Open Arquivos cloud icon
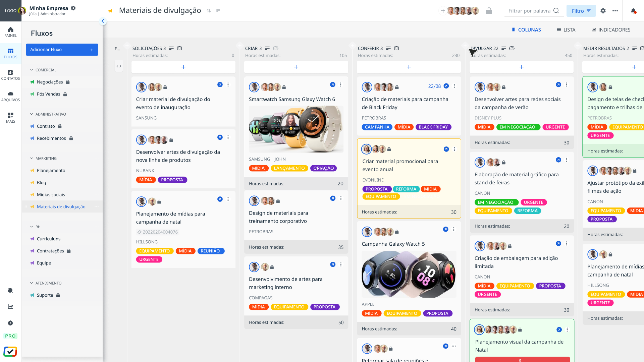644x362 pixels. (10, 96)
